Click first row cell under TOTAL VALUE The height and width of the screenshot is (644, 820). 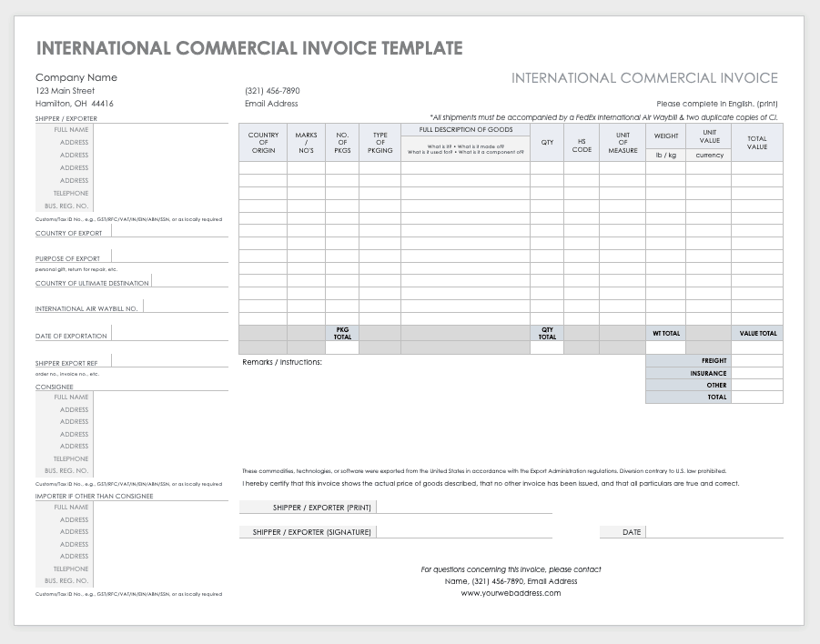[756, 167]
